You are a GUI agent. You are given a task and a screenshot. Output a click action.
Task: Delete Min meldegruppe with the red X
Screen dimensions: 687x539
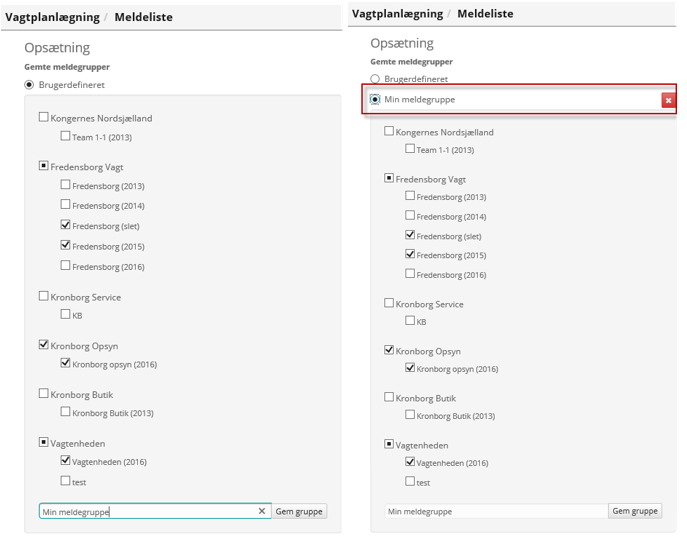(668, 100)
